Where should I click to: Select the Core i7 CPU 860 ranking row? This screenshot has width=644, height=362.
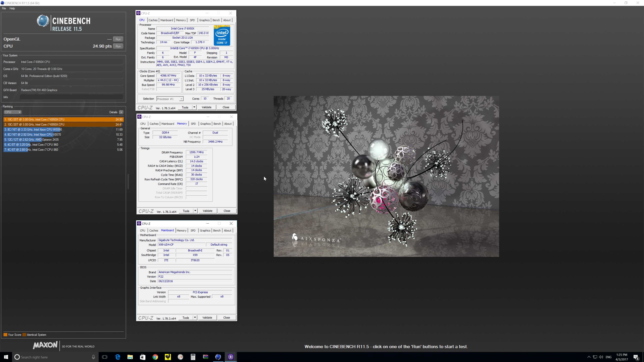(x=64, y=149)
